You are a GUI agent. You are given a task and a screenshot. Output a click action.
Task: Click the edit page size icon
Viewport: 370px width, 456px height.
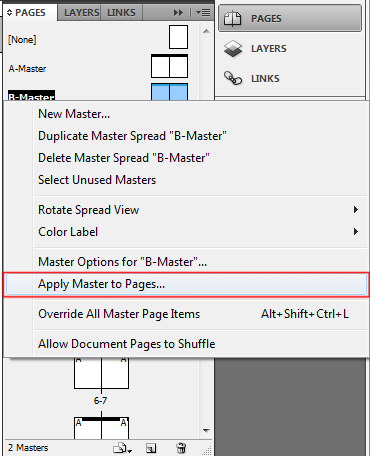(x=122, y=448)
